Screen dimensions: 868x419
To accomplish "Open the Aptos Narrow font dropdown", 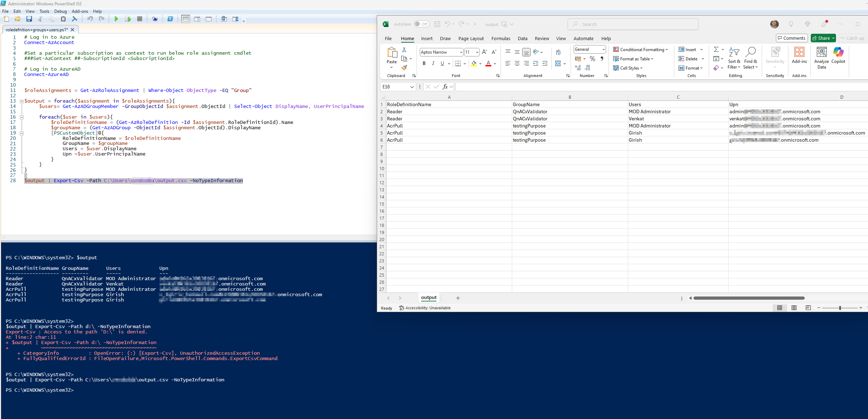I will [x=461, y=52].
